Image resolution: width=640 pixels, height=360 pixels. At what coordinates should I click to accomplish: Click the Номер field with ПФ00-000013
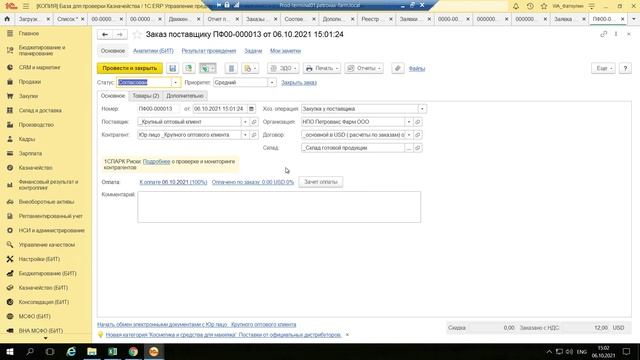[158, 109]
